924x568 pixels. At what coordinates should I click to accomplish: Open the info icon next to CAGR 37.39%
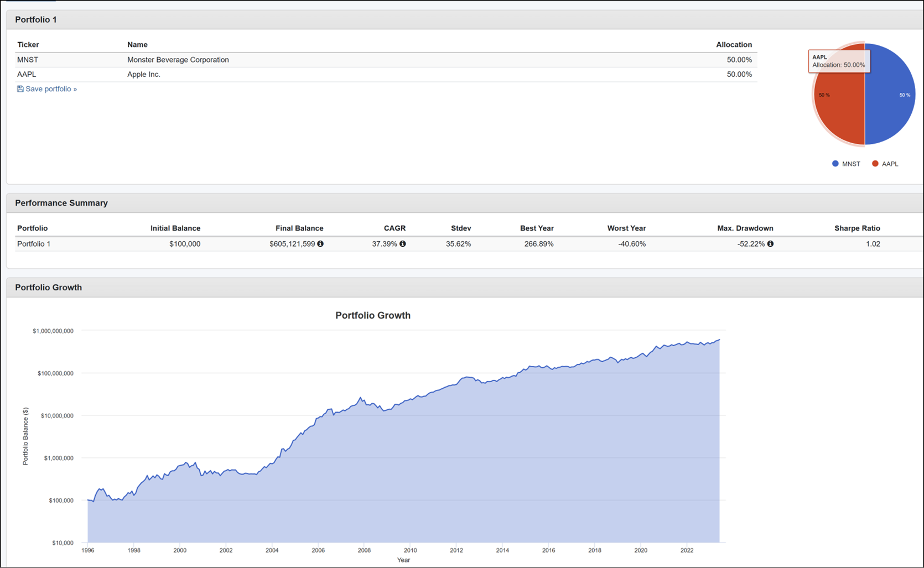[x=403, y=244]
